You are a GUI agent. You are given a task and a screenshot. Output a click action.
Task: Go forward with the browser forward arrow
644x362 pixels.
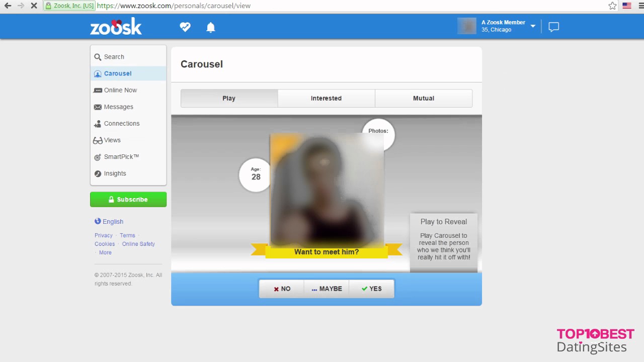pyautogui.click(x=21, y=6)
